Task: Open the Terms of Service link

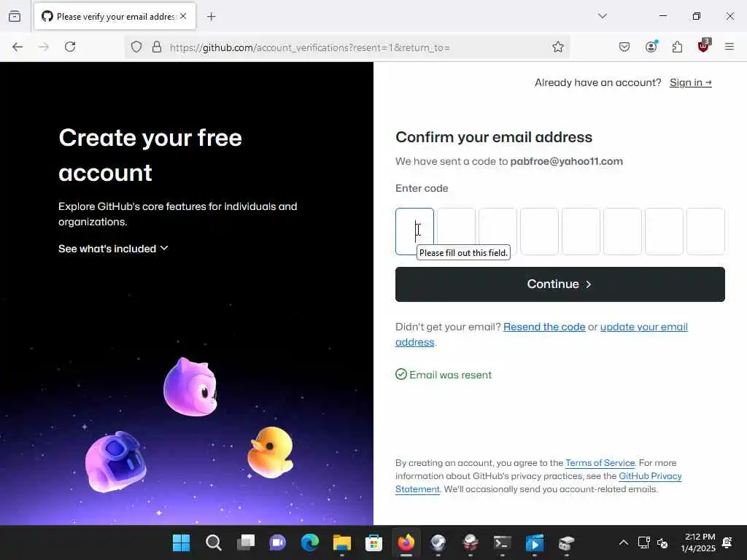Action: tap(600, 463)
